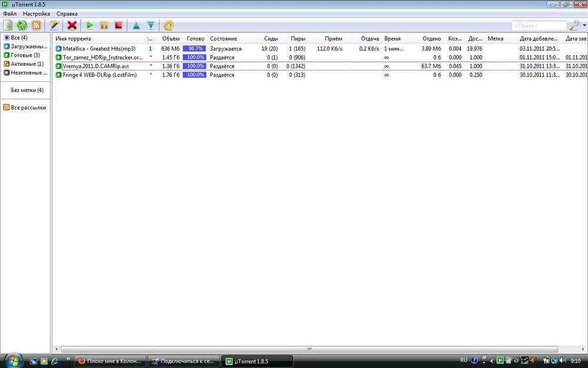This screenshot has width=588, height=368.
Task: Select Без метки (4) label filter
Action: point(27,90)
